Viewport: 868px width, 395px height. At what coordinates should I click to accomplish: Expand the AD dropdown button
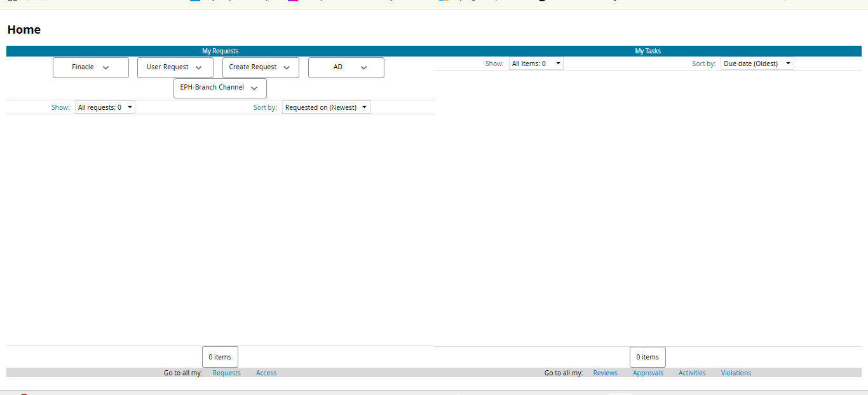tap(346, 67)
